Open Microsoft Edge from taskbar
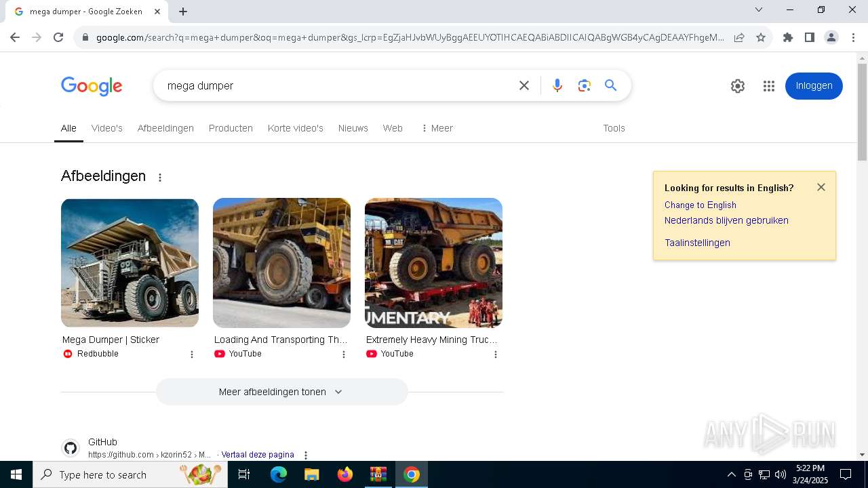The image size is (868, 488). click(x=279, y=474)
